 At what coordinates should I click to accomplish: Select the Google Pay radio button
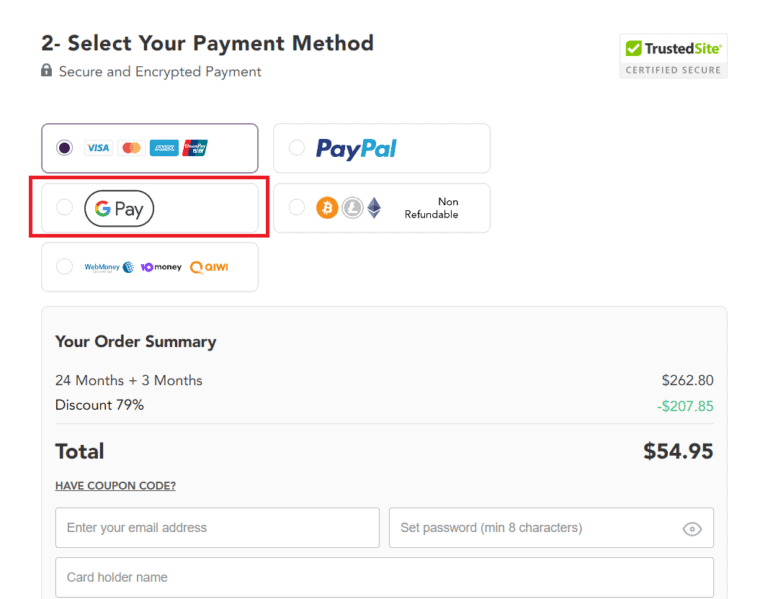pos(65,208)
